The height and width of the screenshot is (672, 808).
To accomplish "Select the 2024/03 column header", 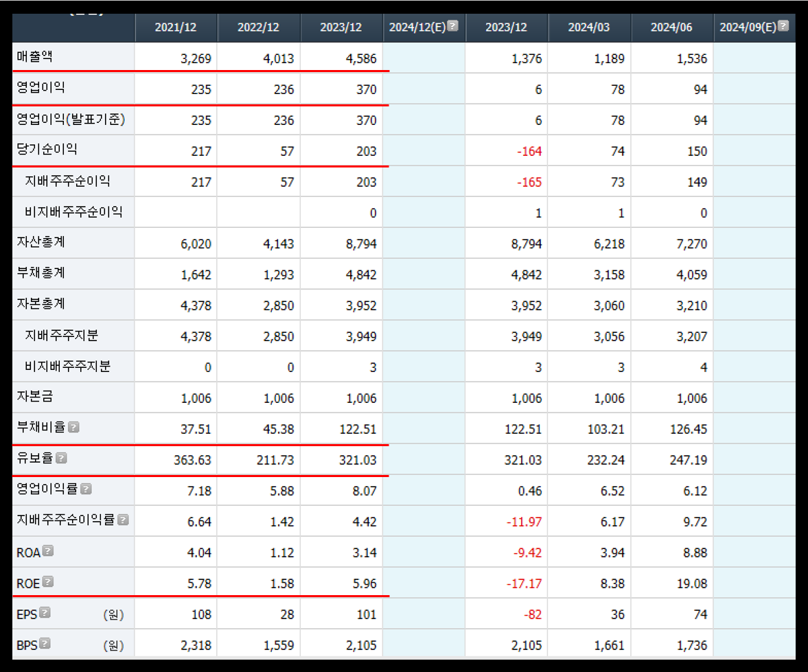I will [588, 27].
